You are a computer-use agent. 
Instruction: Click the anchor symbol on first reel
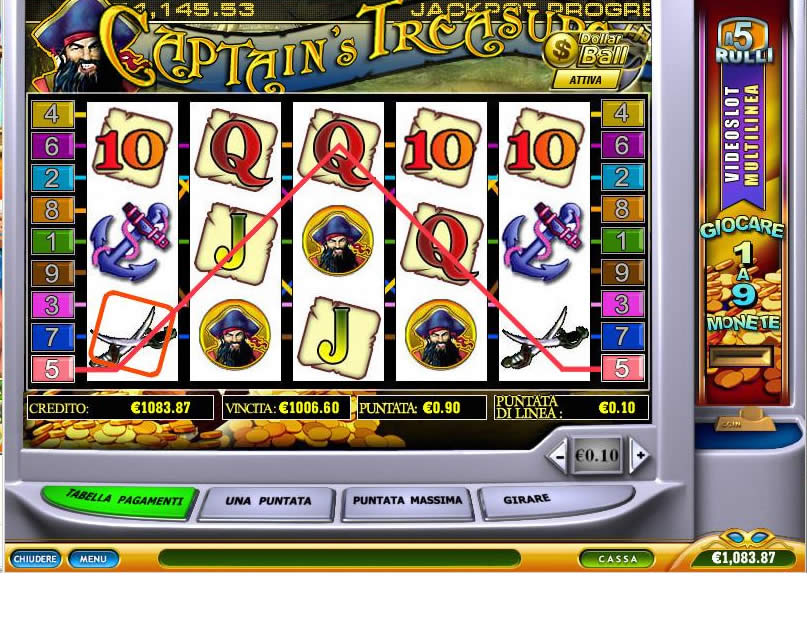[131, 241]
